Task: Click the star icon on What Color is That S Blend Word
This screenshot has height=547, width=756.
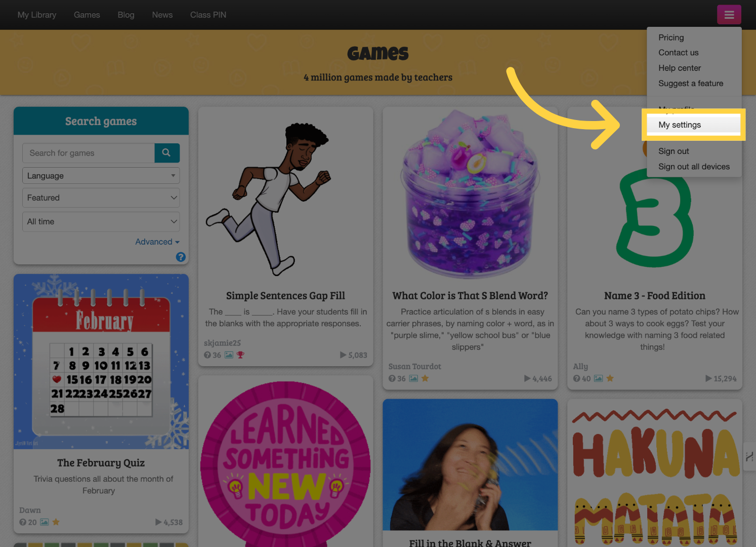Action: [x=425, y=378]
